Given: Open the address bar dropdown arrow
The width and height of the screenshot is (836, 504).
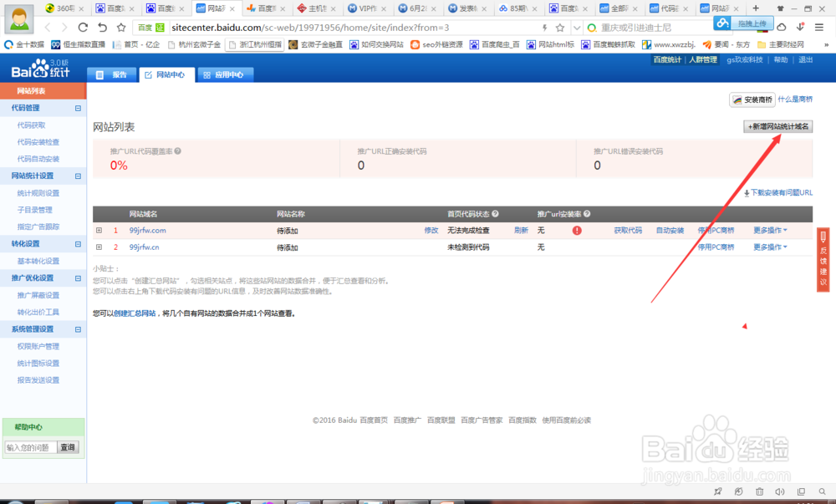Looking at the screenshot, I should click(577, 28).
